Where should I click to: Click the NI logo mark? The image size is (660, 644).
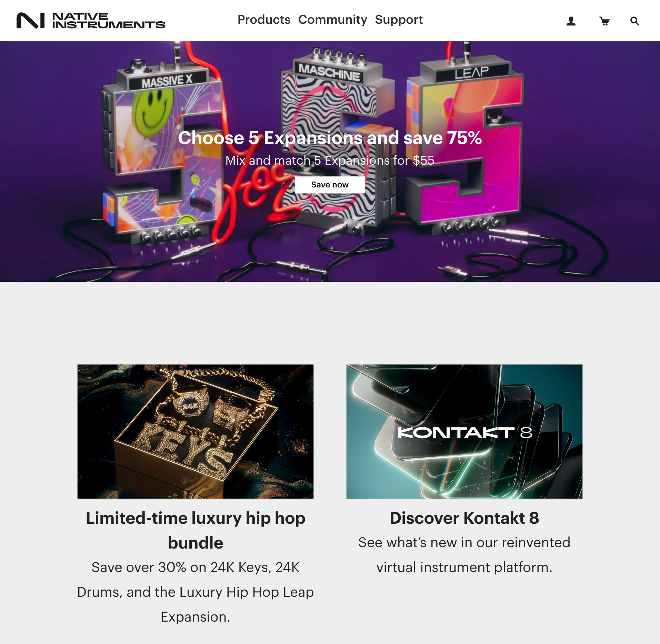[31, 21]
